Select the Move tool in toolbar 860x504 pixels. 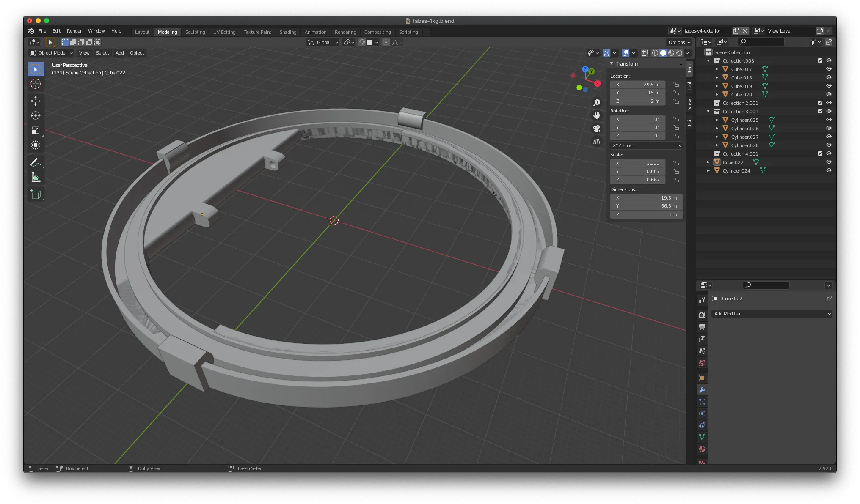[36, 101]
